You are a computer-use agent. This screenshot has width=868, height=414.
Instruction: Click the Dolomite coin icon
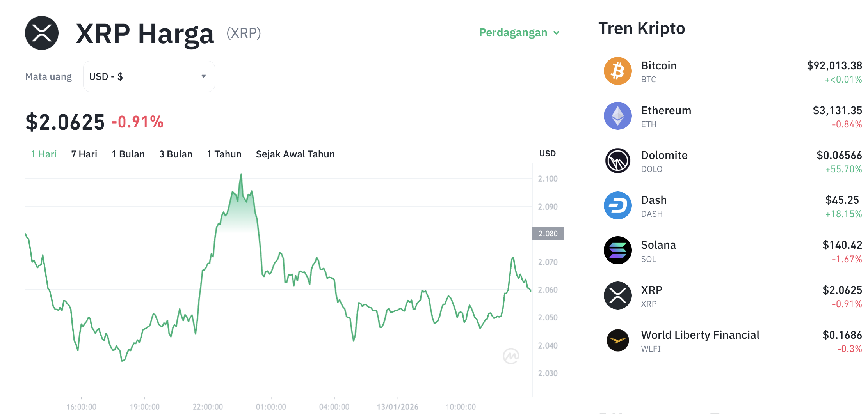click(x=618, y=161)
